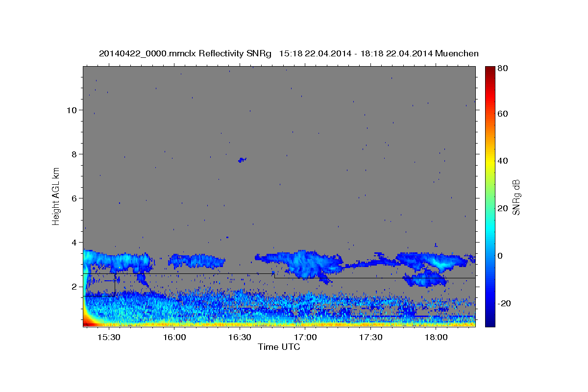Click the 17:30 time tick label
Viewport: 588px width, 392px height.
[x=370, y=338]
